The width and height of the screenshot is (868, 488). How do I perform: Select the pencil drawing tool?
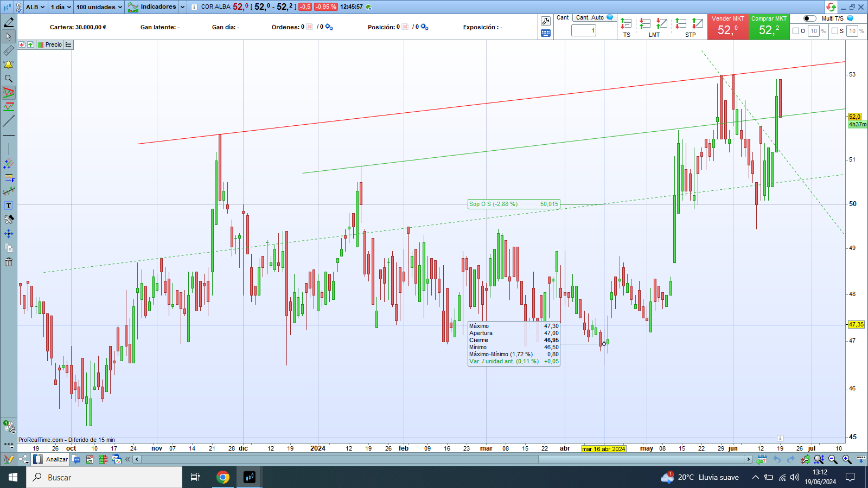pos(9,23)
